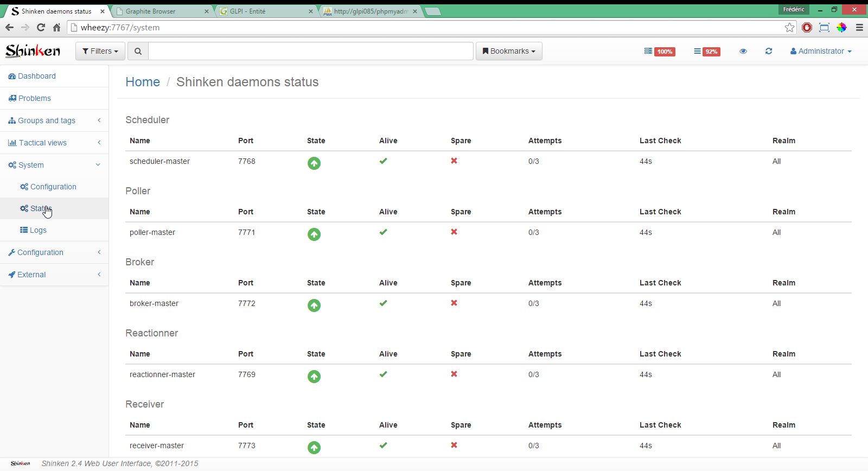Click the red Opera-style extension icon

[807, 27]
